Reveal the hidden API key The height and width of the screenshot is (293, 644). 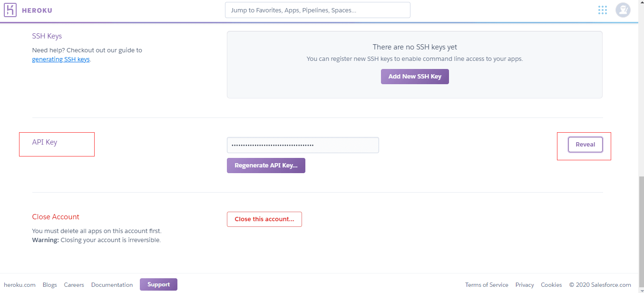585,145
